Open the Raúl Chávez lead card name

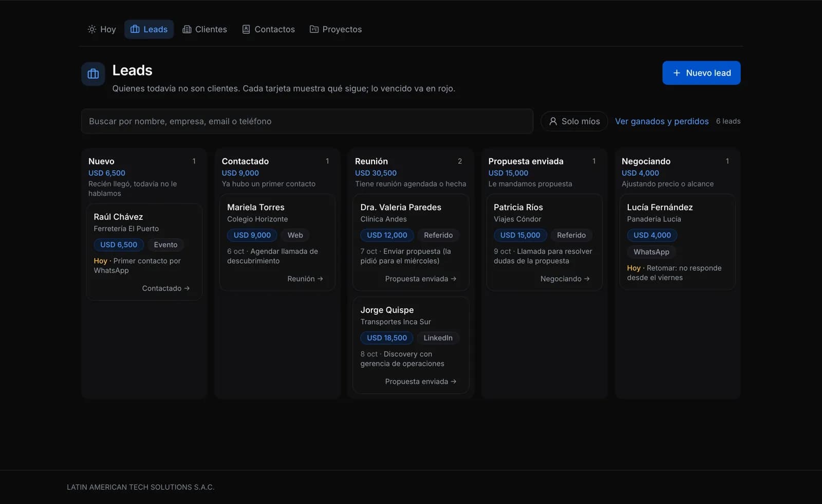point(118,217)
